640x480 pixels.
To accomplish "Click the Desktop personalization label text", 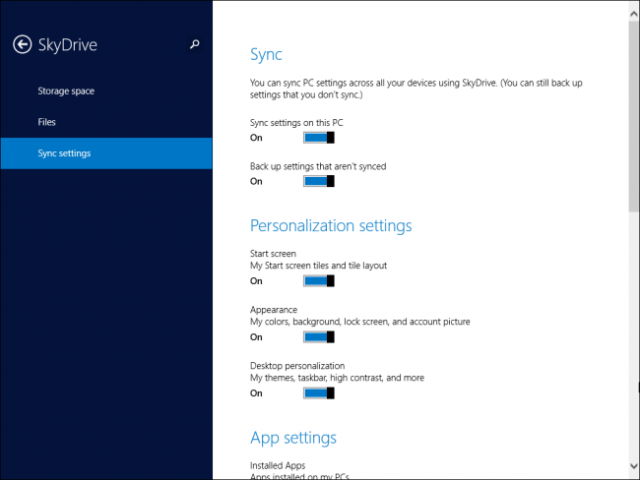I will point(297,366).
